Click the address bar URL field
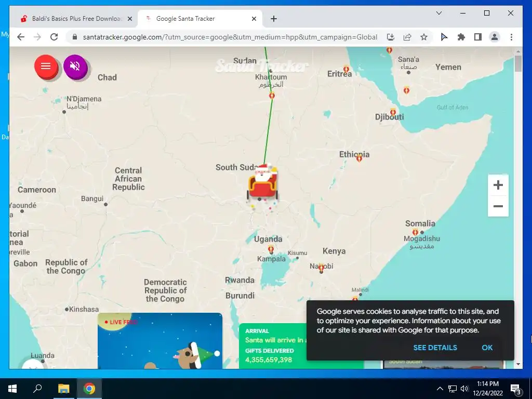 coord(230,37)
